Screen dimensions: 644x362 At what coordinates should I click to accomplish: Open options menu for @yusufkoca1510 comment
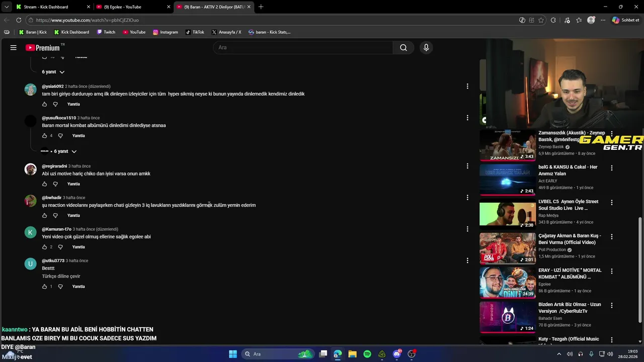tap(467, 118)
